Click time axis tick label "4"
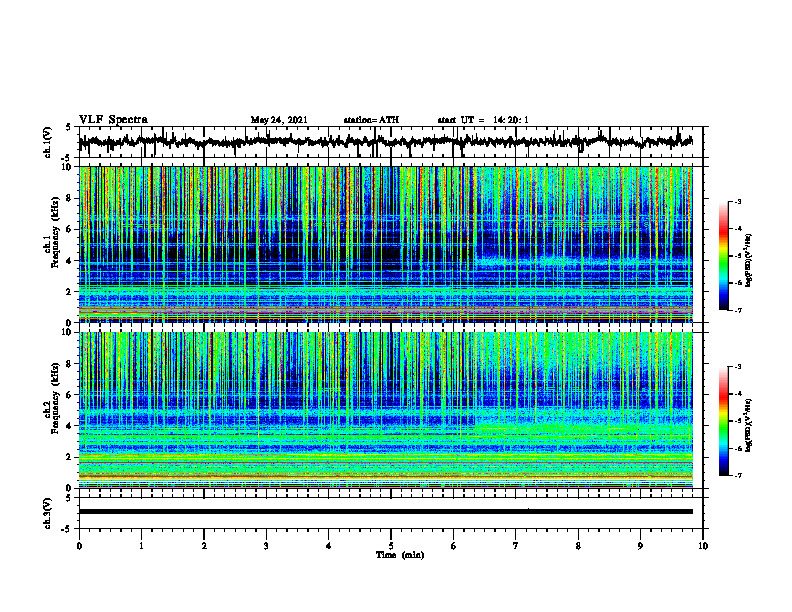The height and width of the screenshot is (612, 792). click(x=329, y=546)
